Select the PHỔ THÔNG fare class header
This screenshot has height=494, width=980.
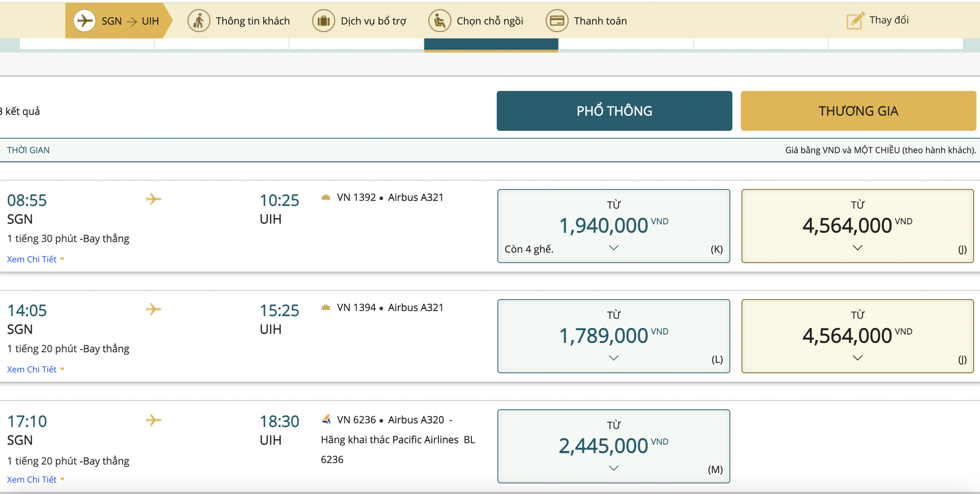(x=614, y=111)
